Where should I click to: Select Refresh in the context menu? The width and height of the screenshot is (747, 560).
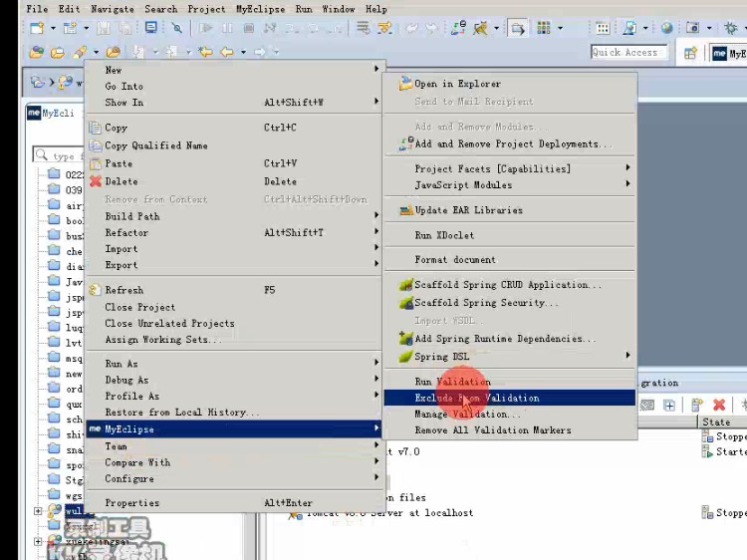coord(234,290)
